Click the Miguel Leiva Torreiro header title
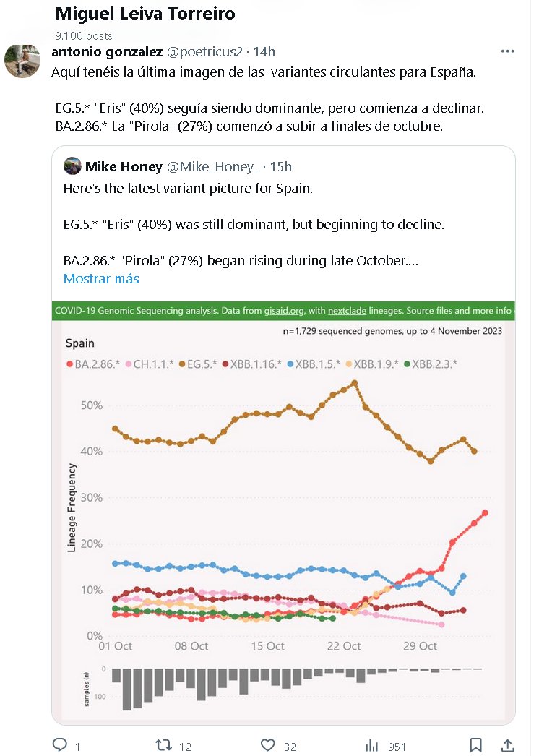 [x=145, y=14]
